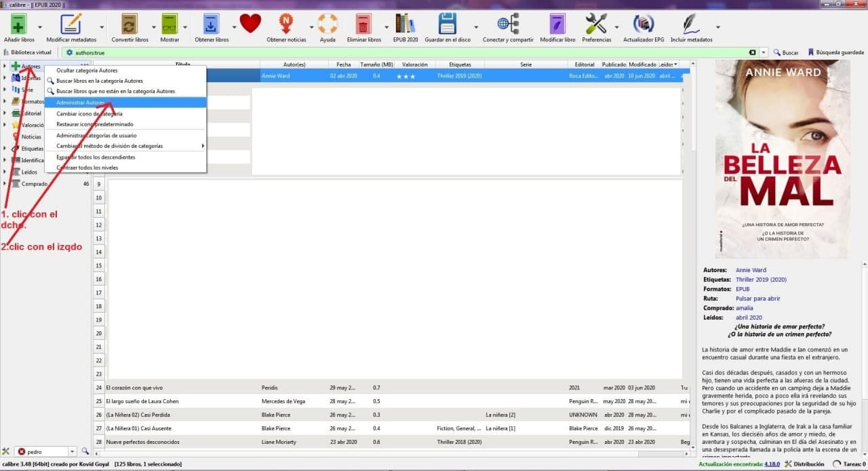Open the EPUB 2020 library icon
Image resolution: width=868 pixels, height=471 pixels.
406,24
